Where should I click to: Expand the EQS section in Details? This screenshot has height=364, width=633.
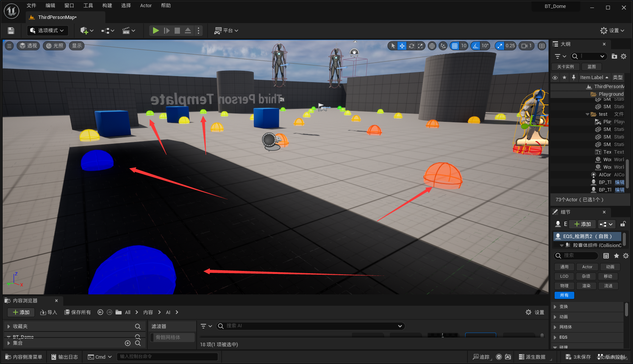click(555, 337)
